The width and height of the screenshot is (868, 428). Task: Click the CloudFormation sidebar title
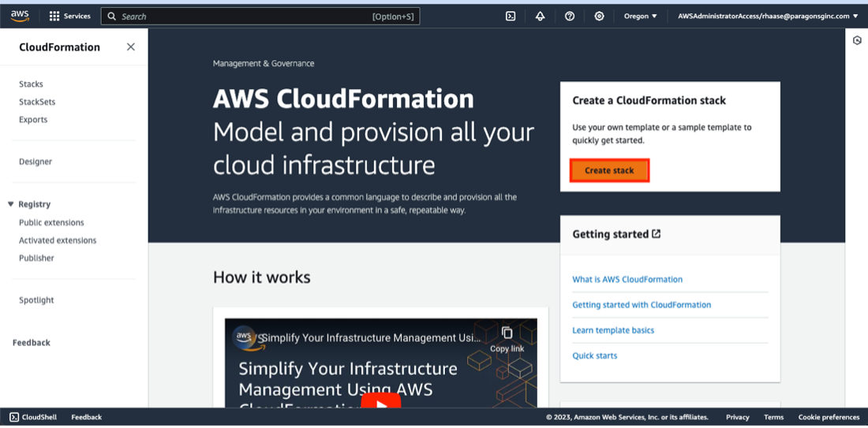point(59,47)
